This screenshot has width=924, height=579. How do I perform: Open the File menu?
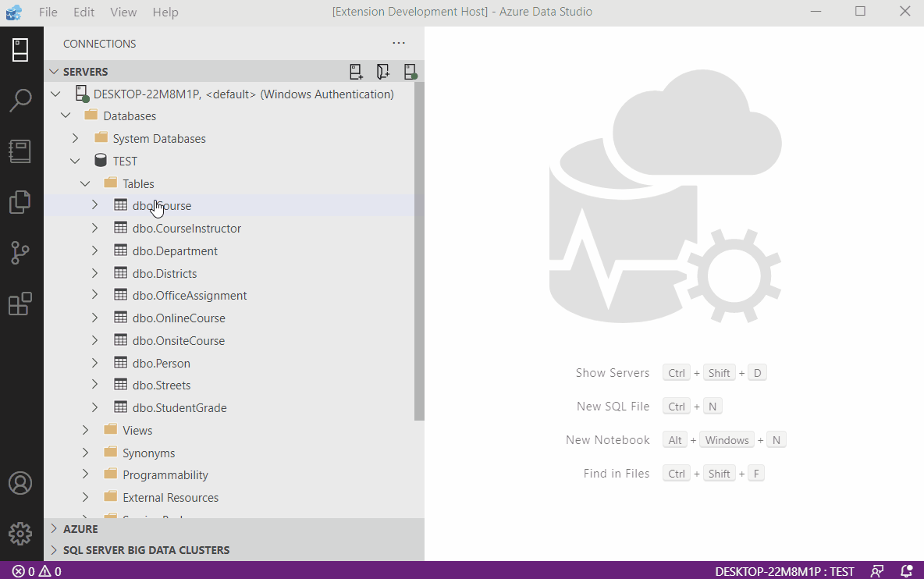pyautogui.click(x=48, y=12)
